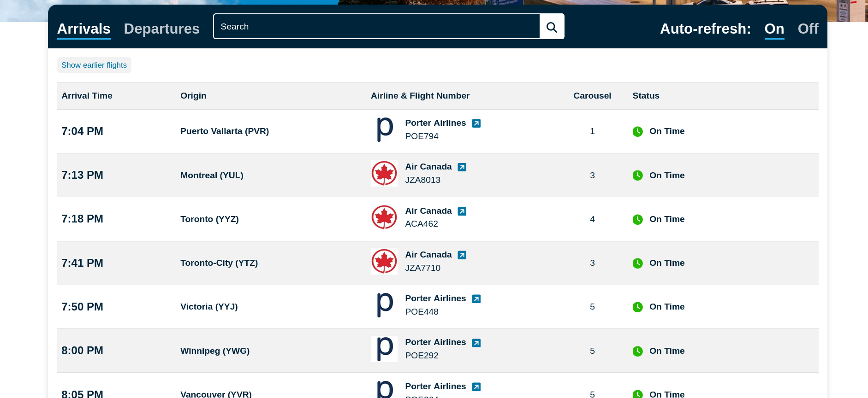This screenshot has height=398, width=868.
Task: Open external link icon for Porter POE448
Action: pyautogui.click(x=476, y=299)
